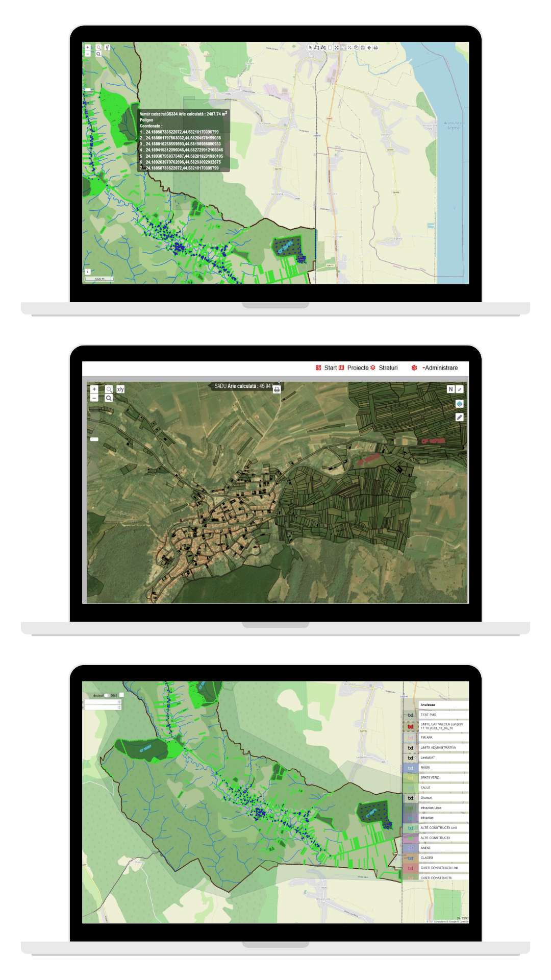The image size is (551, 980).
Task: Select the FIR APA layer
Action: point(443,738)
